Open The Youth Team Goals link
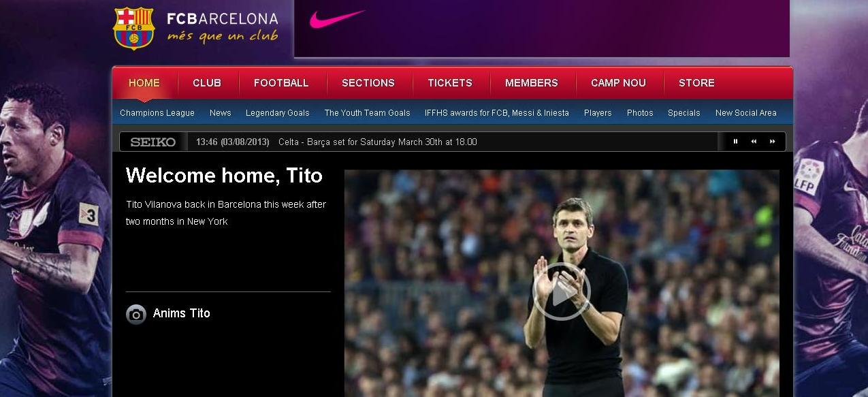This screenshot has width=868, height=397. (367, 113)
